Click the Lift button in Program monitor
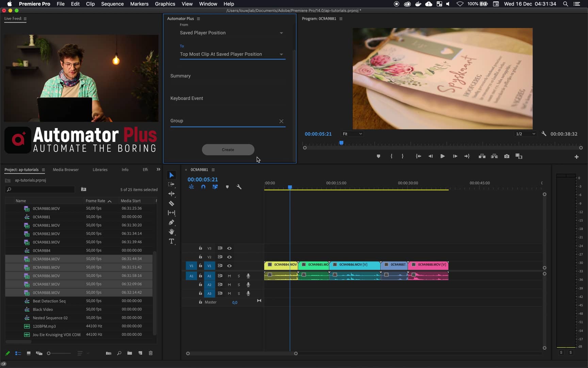The height and width of the screenshot is (368, 588). [482, 156]
